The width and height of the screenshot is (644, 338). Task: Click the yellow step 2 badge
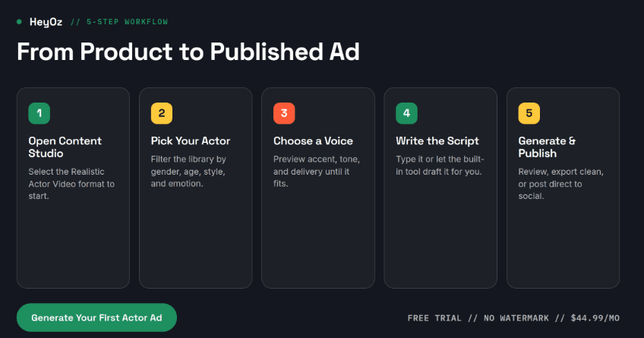[162, 113]
